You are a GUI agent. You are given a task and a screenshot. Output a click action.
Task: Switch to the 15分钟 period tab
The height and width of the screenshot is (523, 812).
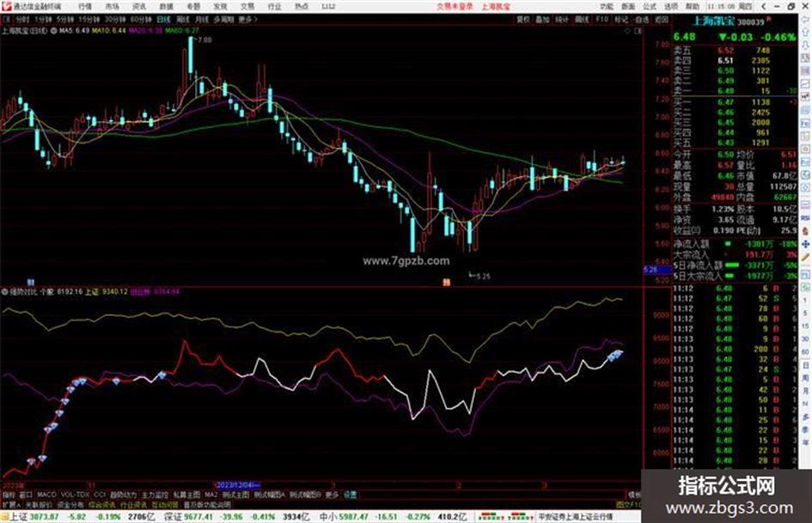(89, 19)
